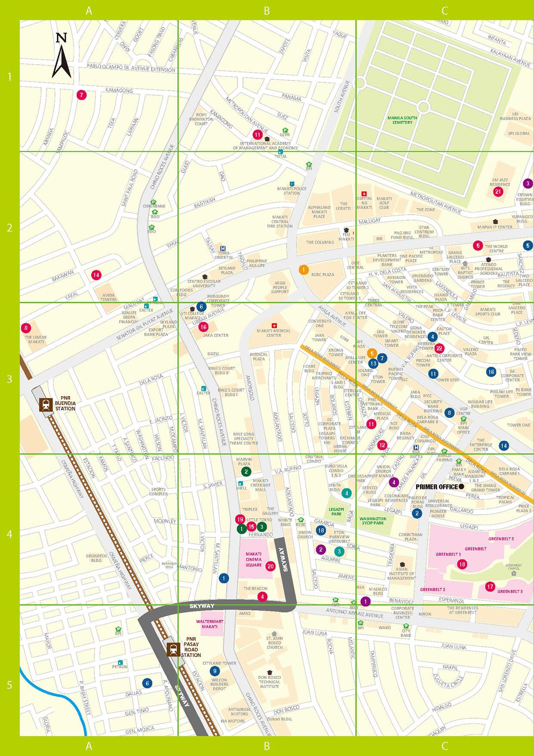Select the PNR Pasay Road Station train icon
Screen dimensions: 534x756
(x=174, y=649)
